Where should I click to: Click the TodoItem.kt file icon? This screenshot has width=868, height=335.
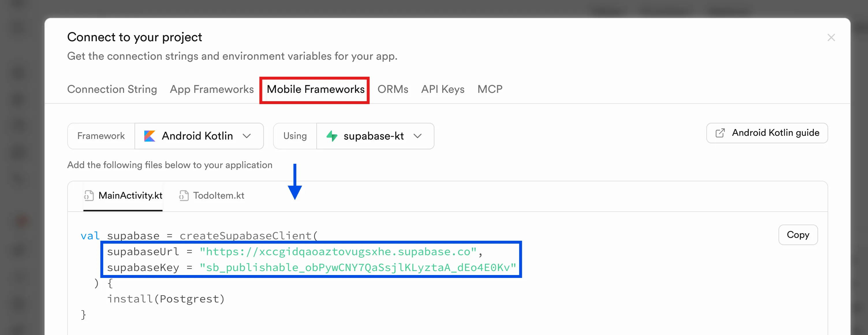coord(184,196)
